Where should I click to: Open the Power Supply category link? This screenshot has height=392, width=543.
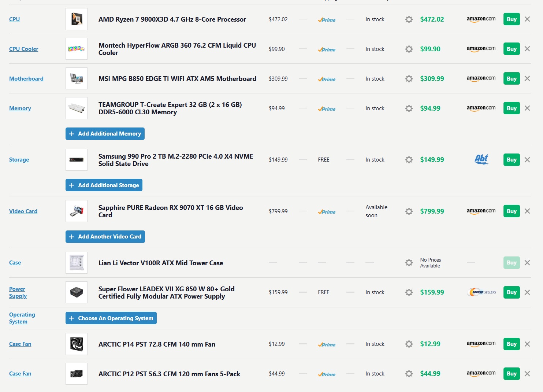[18, 292]
